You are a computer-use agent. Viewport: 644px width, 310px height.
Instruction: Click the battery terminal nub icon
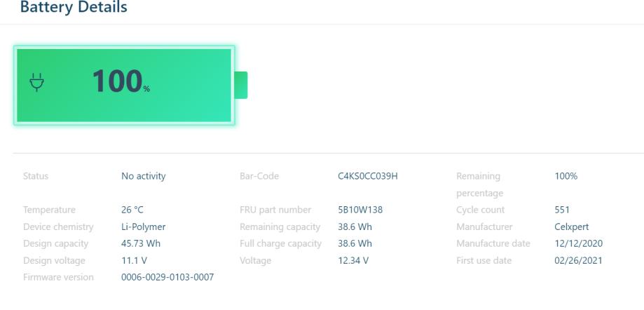(240, 85)
